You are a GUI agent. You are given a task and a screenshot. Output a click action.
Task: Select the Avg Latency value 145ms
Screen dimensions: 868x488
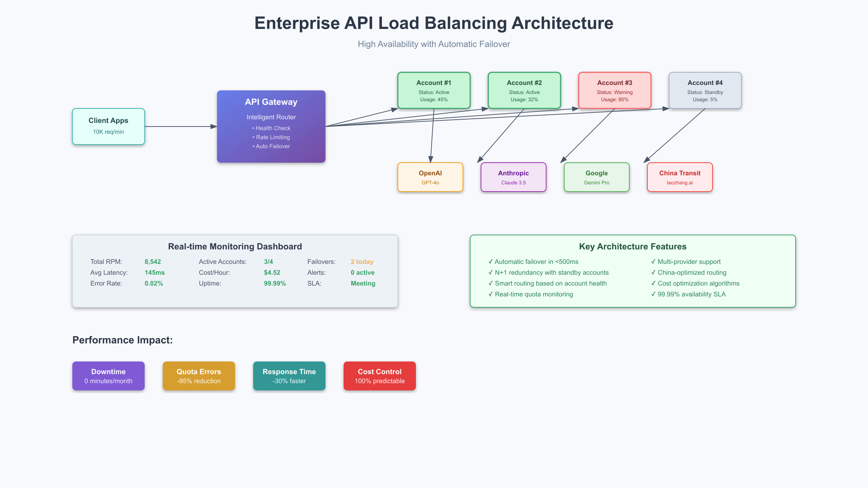coord(155,273)
